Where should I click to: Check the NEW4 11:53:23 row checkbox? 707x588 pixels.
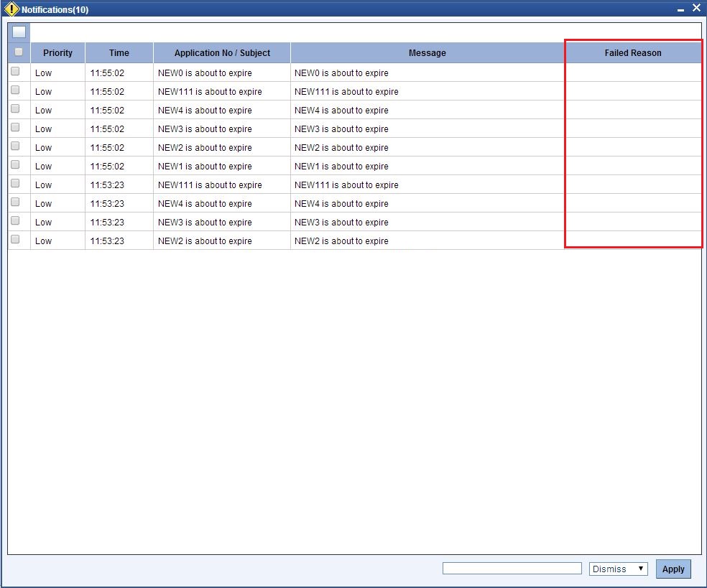coord(15,202)
